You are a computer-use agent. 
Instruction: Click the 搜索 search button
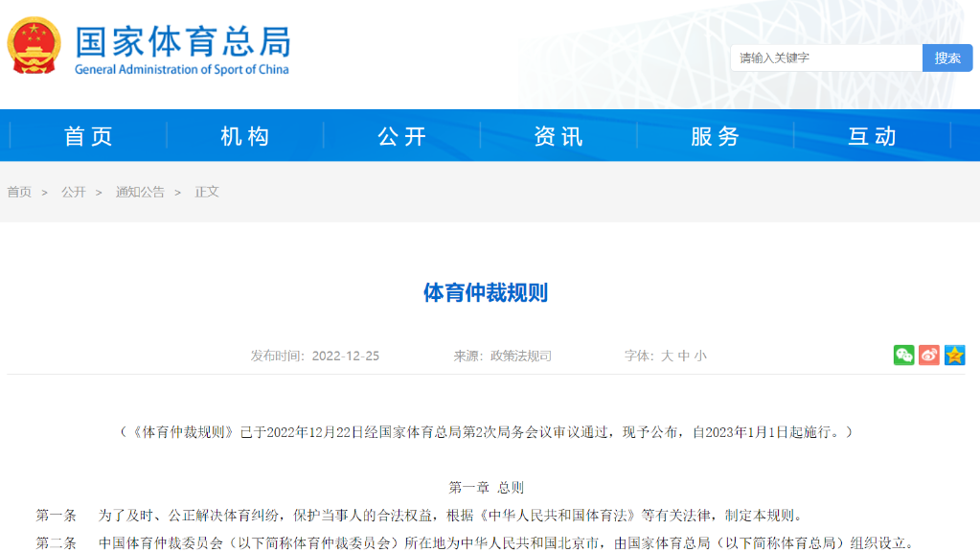(x=947, y=57)
